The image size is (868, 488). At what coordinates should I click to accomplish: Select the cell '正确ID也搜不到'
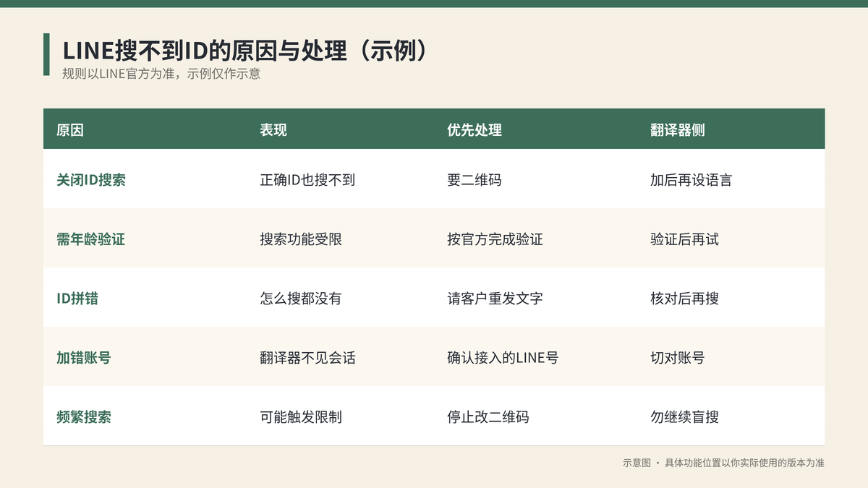click(x=307, y=180)
